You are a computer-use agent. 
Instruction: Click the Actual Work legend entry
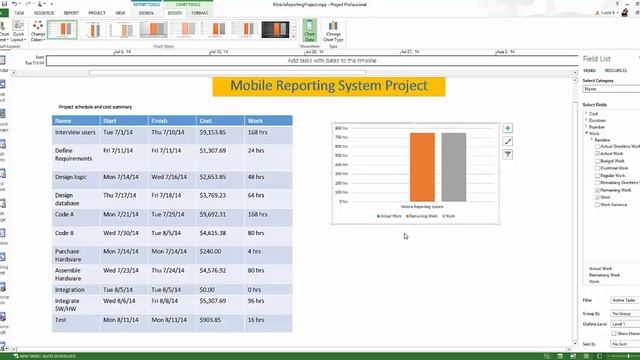(389, 216)
